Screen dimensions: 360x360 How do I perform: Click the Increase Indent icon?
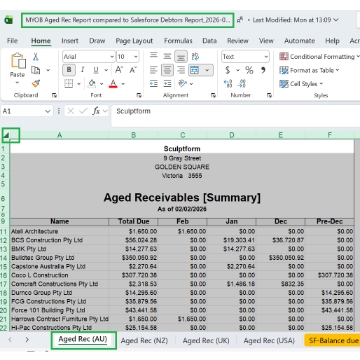(x=167, y=84)
